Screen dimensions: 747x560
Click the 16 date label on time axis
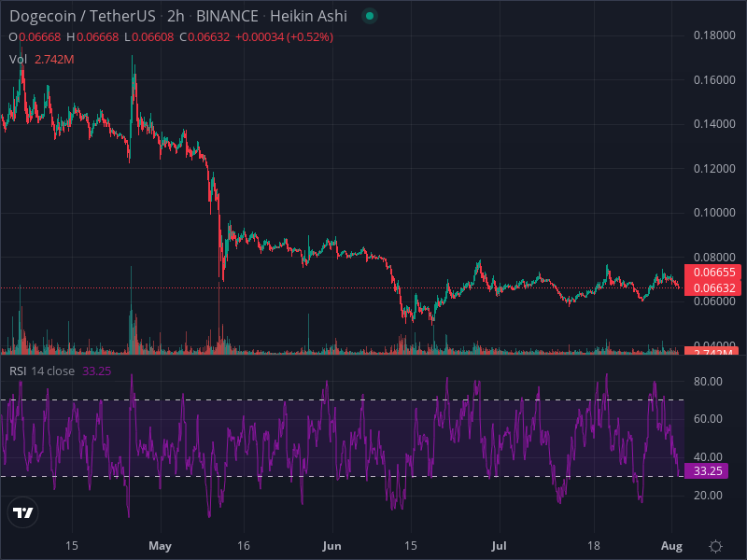244,546
